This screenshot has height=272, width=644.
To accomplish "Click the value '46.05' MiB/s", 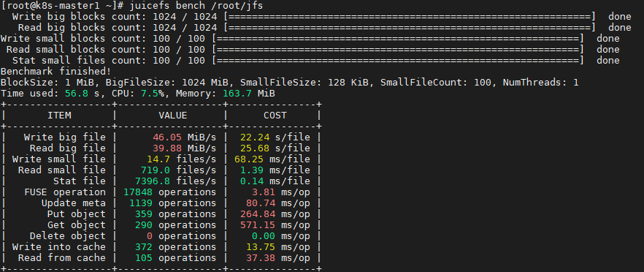I will coord(167,137).
